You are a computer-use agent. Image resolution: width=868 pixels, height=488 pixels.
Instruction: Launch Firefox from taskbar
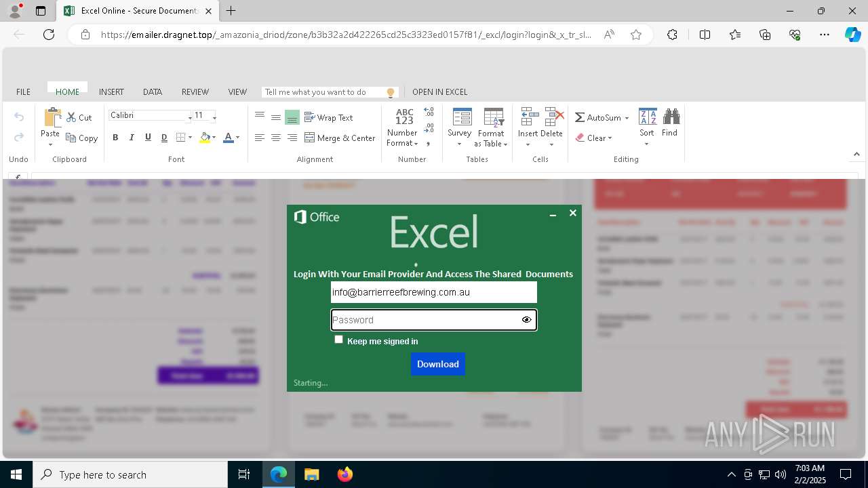point(345,474)
